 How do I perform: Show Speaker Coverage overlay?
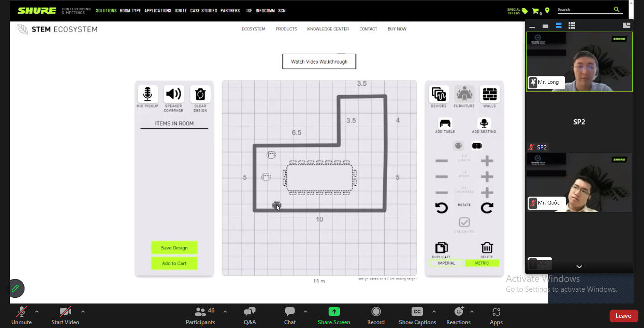point(173,94)
